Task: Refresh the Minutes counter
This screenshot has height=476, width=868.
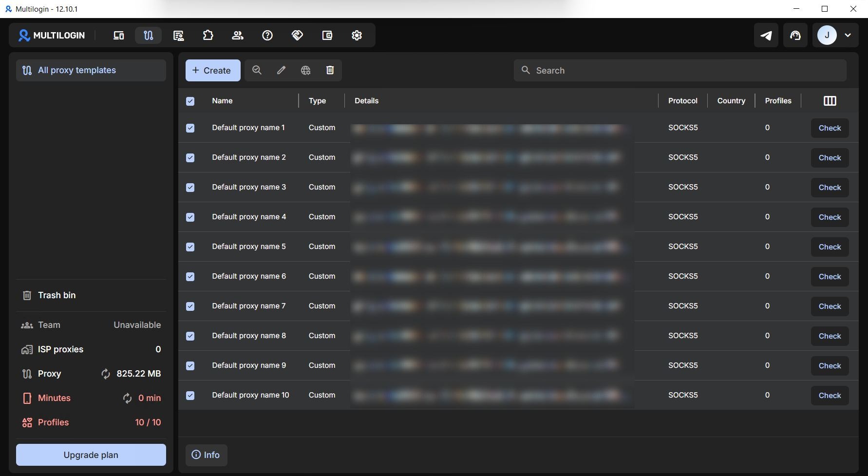Action: point(127,398)
